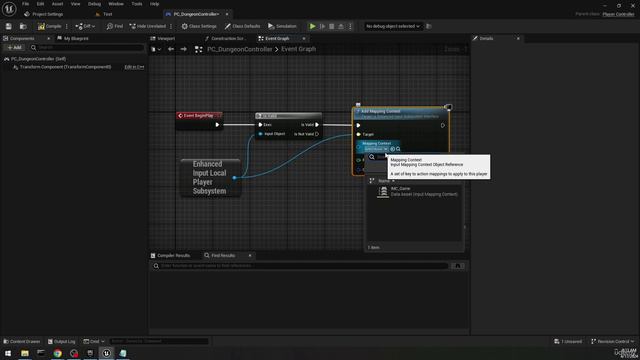Choose the IMC_Game data asset
640x360 pixels.
pyautogui.click(x=418, y=191)
